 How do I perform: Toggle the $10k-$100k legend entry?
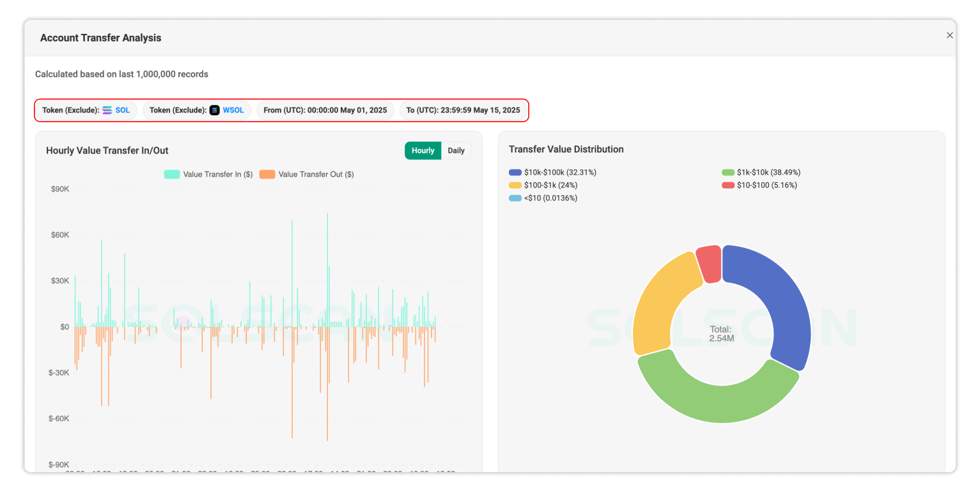[552, 172]
